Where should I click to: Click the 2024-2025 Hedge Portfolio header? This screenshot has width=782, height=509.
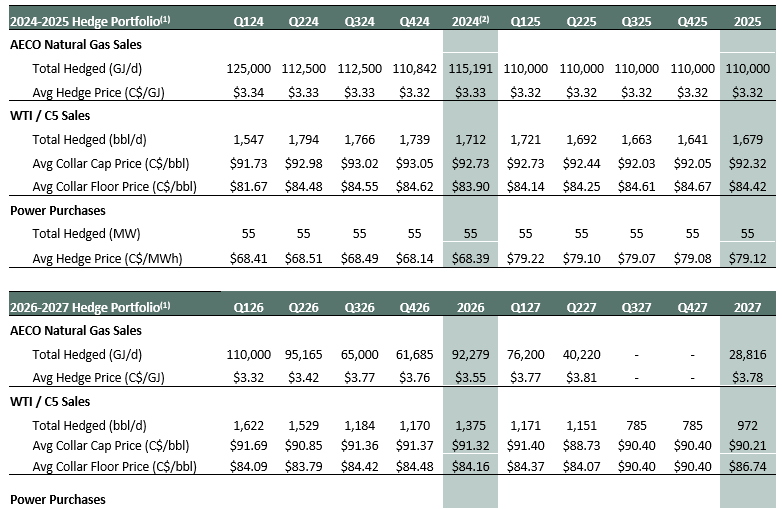point(90,21)
